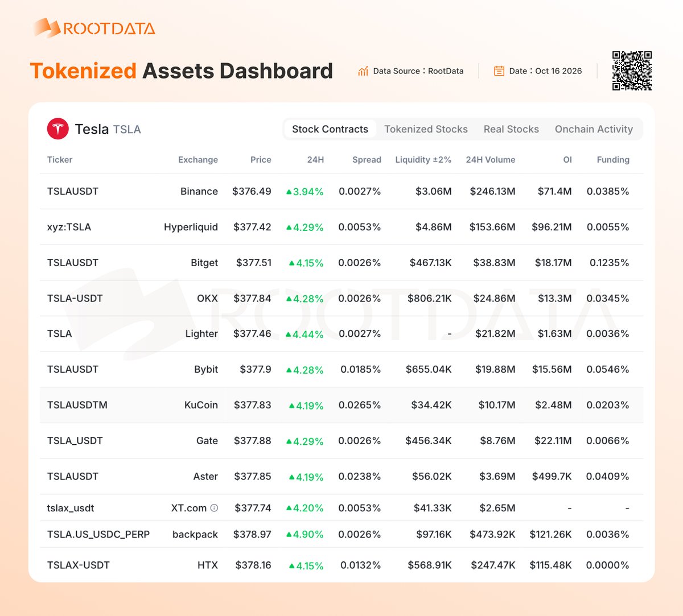Image resolution: width=683 pixels, height=616 pixels.
Task: Click the 0.0185% spread value
Action: [361, 369]
